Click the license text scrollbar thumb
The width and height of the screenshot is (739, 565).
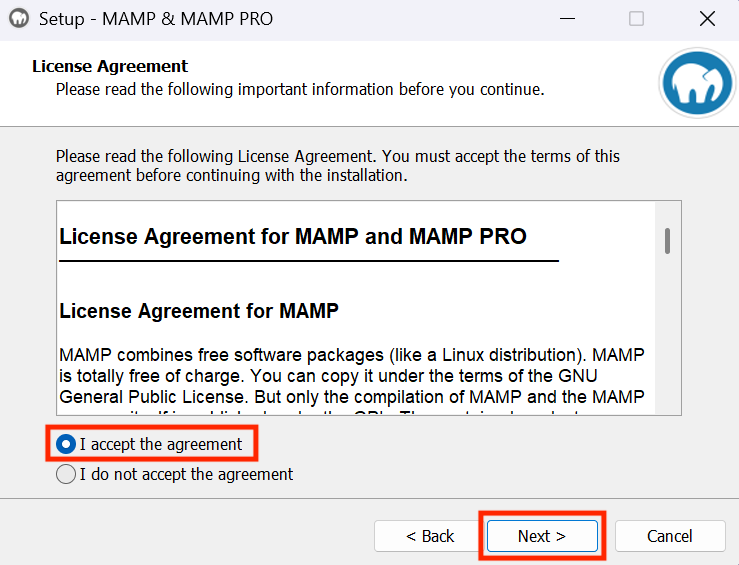point(667,241)
